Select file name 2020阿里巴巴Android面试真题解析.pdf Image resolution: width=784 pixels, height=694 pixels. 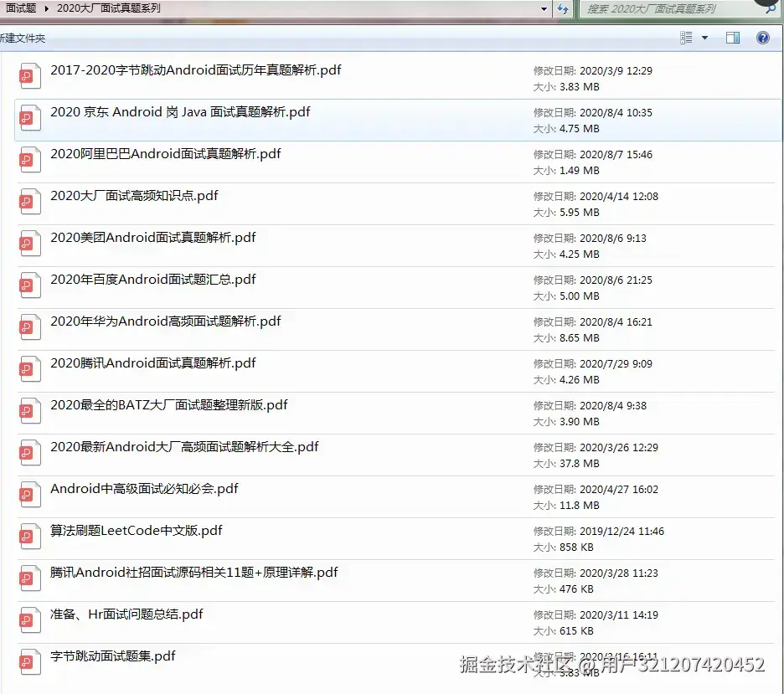(166, 154)
